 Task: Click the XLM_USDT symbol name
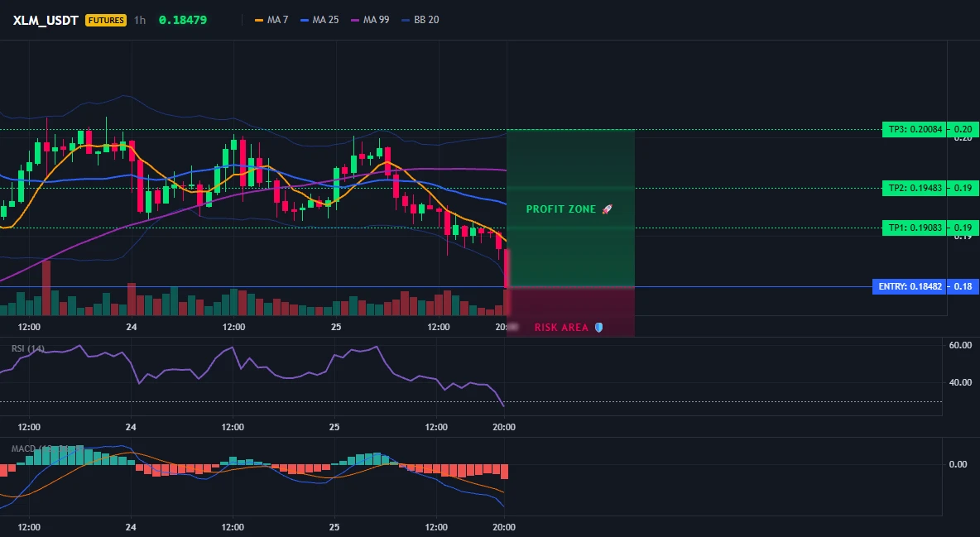pyautogui.click(x=46, y=20)
